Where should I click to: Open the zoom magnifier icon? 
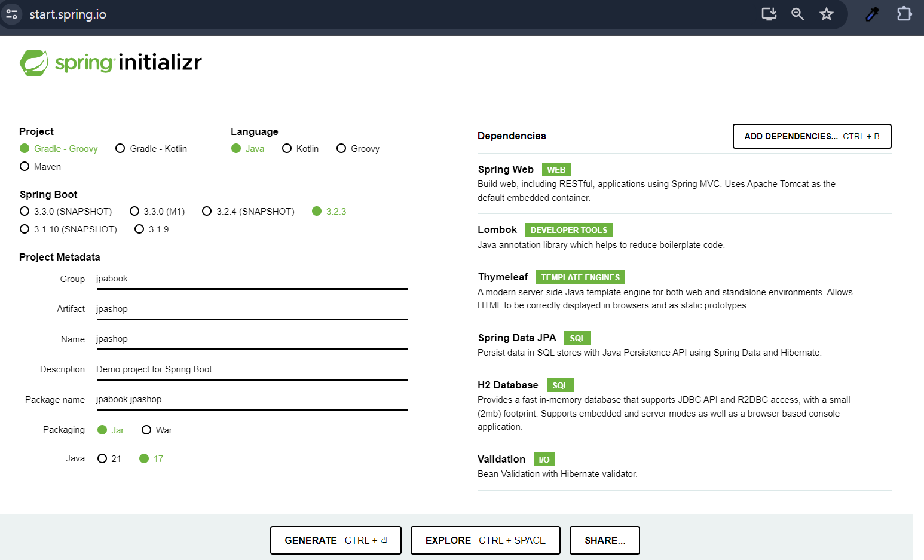pos(797,14)
